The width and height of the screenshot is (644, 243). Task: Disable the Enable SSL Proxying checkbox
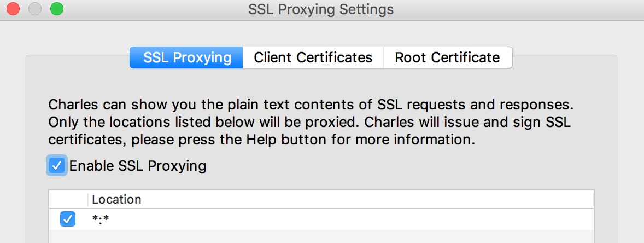pyautogui.click(x=57, y=166)
